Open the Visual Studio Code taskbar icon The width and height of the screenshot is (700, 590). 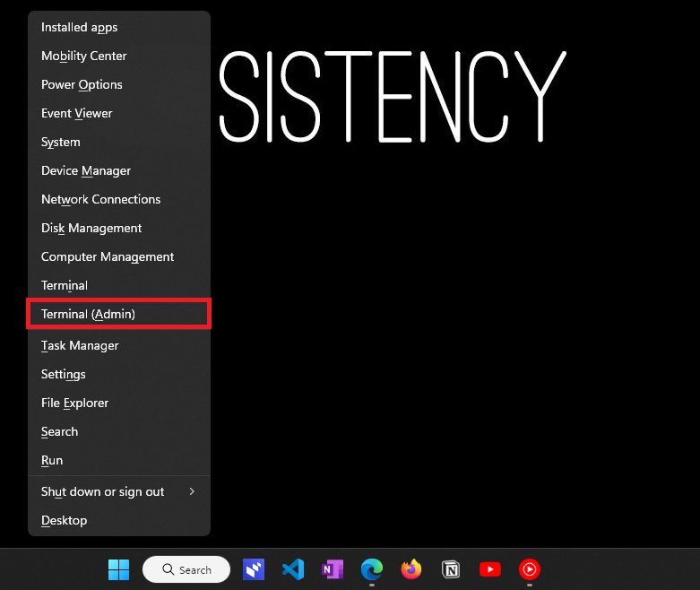[x=293, y=570]
